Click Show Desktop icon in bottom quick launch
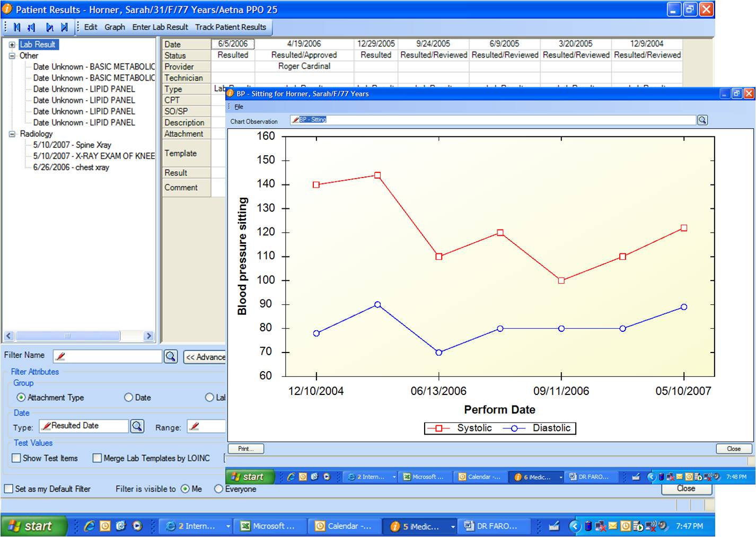The height and width of the screenshot is (537, 756). (121, 526)
